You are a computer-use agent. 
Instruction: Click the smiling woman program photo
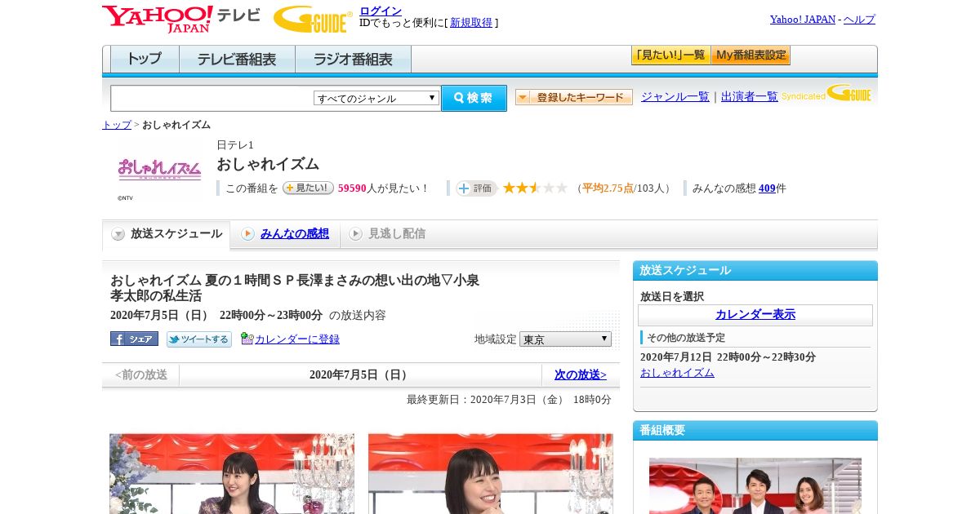491,473
